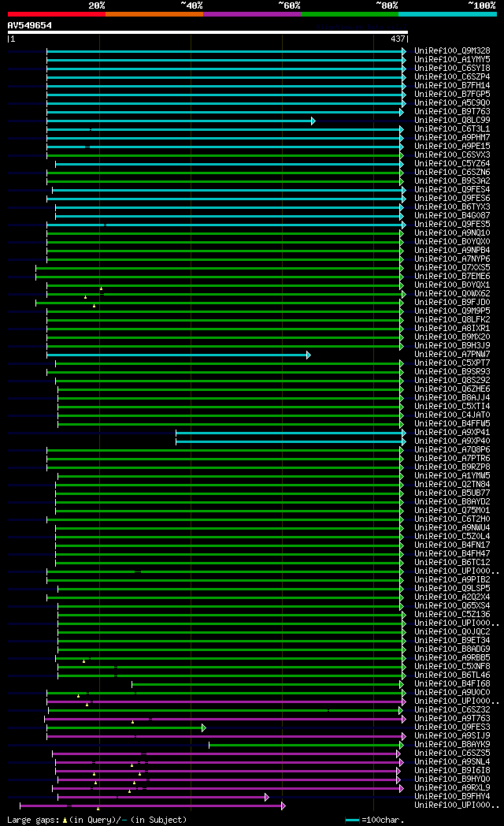
Task: Click the UniRef100_Q8LC99 label
Action: coord(452,121)
